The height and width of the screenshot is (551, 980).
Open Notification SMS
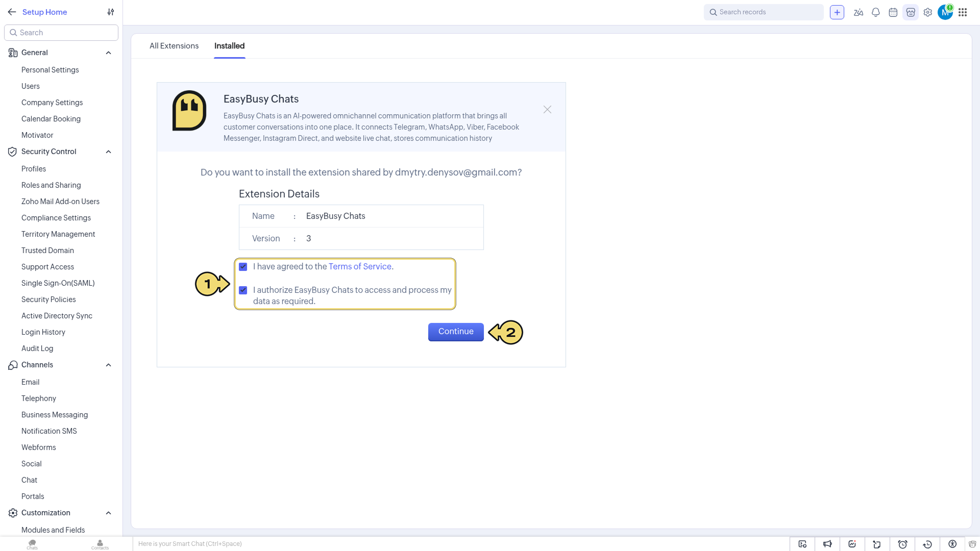click(x=49, y=431)
